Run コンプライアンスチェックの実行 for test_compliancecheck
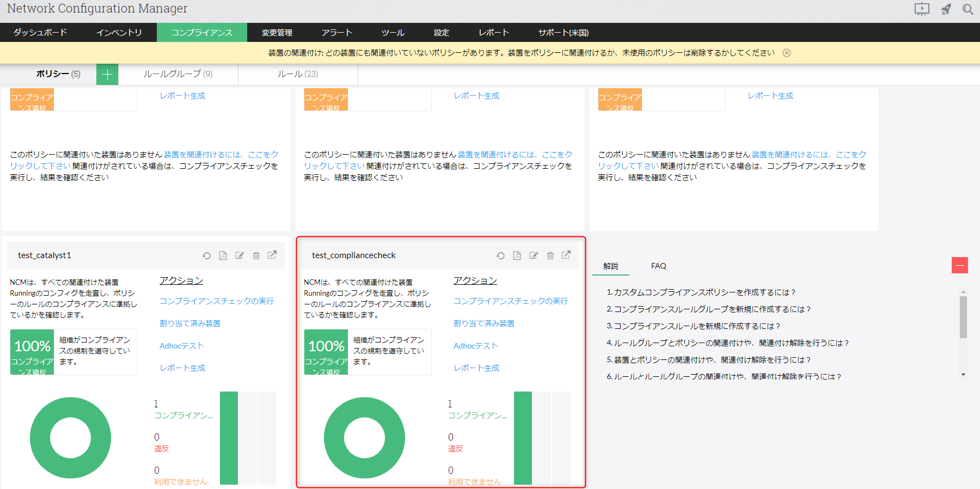This screenshot has width=980, height=489. tap(510, 301)
